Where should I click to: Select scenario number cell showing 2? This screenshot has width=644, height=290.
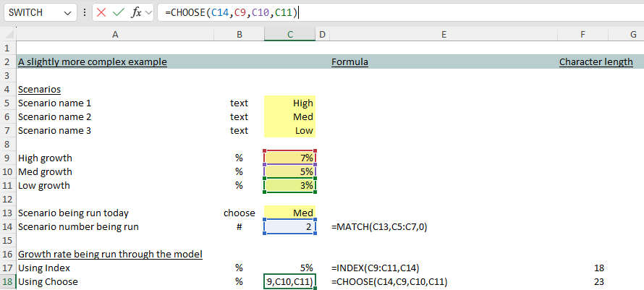pyautogui.click(x=289, y=227)
